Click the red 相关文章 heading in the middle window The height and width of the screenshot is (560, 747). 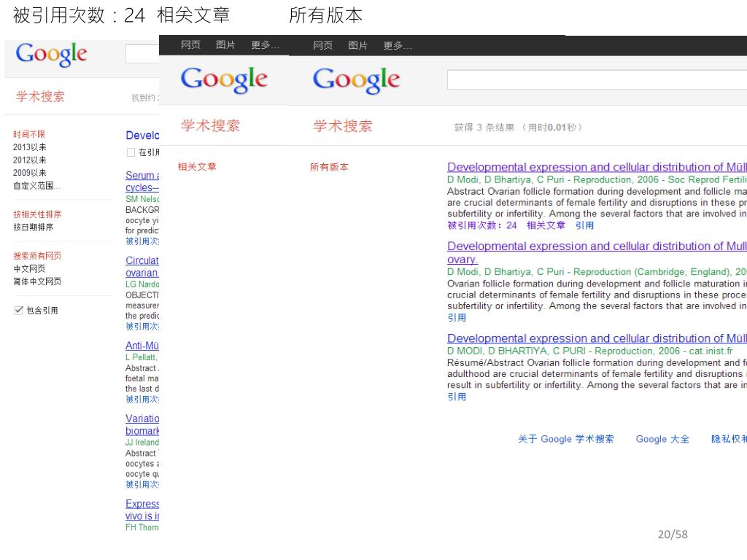pos(197,167)
